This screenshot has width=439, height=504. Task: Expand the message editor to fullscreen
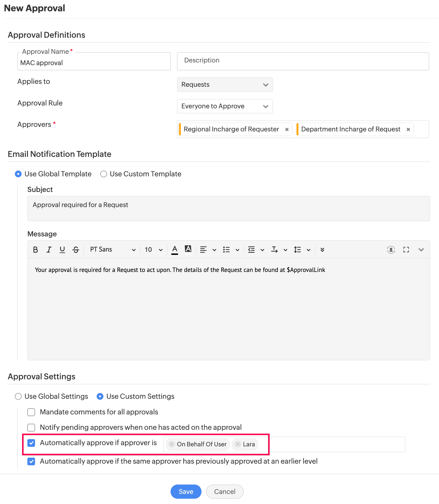pyautogui.click(x=406, y=250)
